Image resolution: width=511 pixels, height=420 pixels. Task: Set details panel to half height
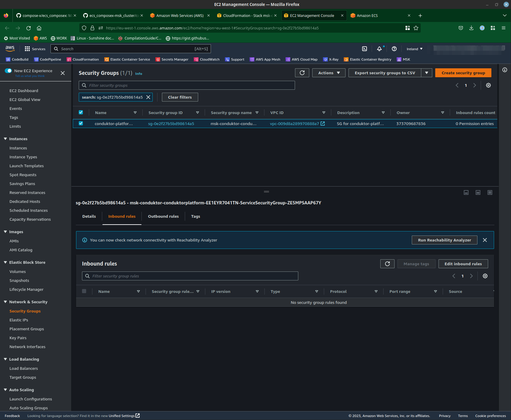[x=478, y=192]
